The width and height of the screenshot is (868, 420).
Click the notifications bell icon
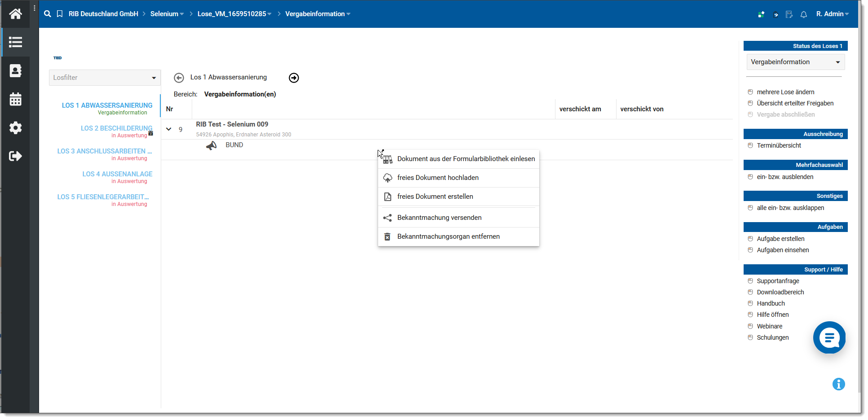(804, 14)
